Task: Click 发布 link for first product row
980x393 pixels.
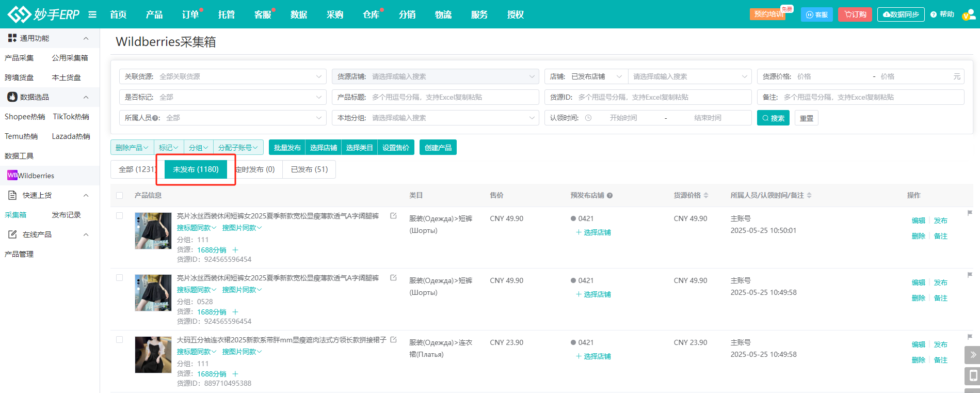Action: click(940, 221)
